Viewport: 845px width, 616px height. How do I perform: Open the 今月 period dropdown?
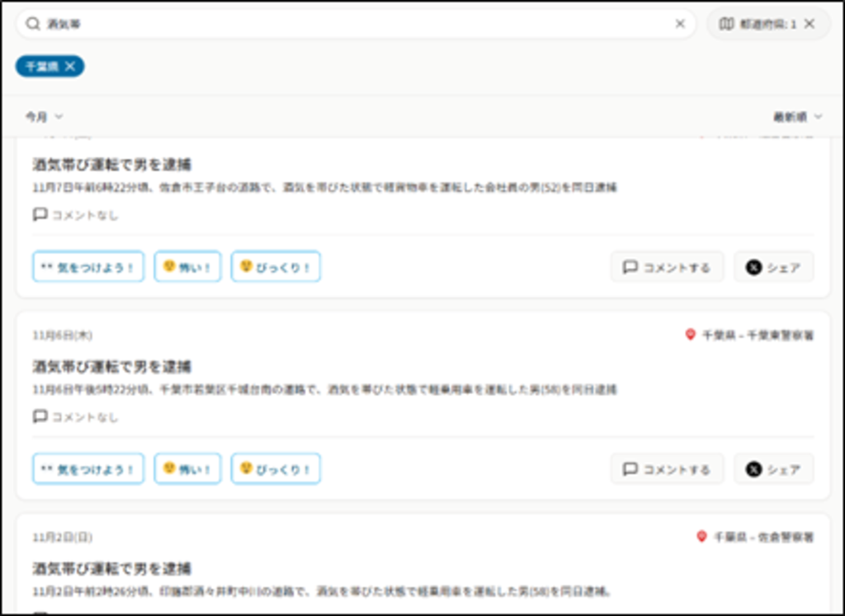[44, 117]
